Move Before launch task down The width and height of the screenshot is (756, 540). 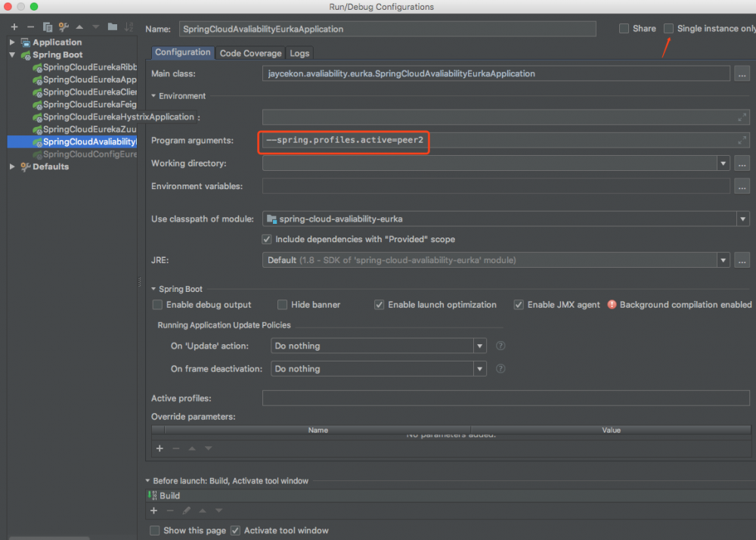[x=219, y=511]
